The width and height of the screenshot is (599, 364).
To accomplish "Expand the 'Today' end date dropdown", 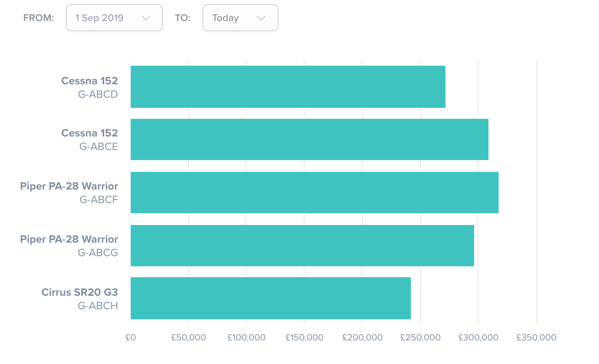I will click(x=240, y=18).
